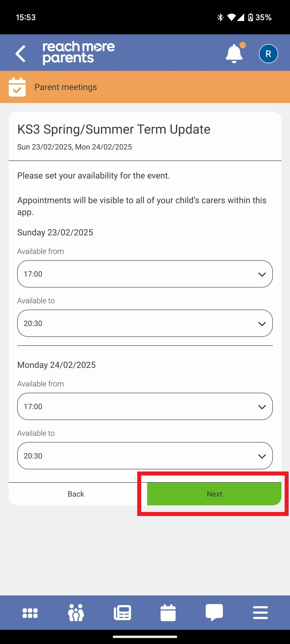290x644 pixels.
Task: Open the news icon in bottom bar
Action: pos(122,613)
